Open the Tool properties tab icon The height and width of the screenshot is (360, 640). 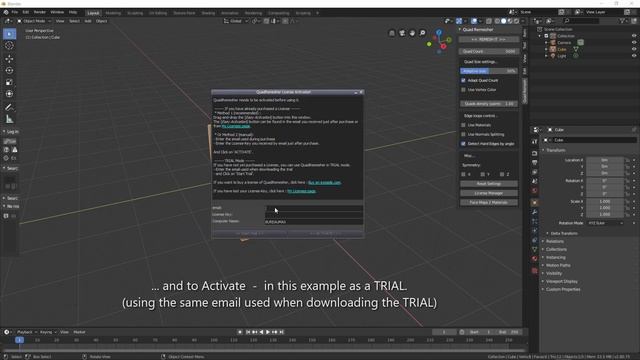coord(535,141)
